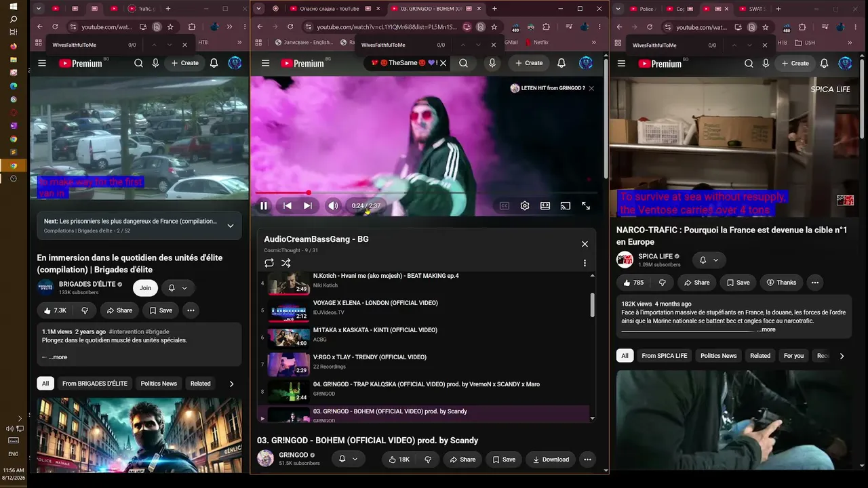868x488 pixels.
Task: Toggle subtitles CC in middle video player
Action: 505,205
